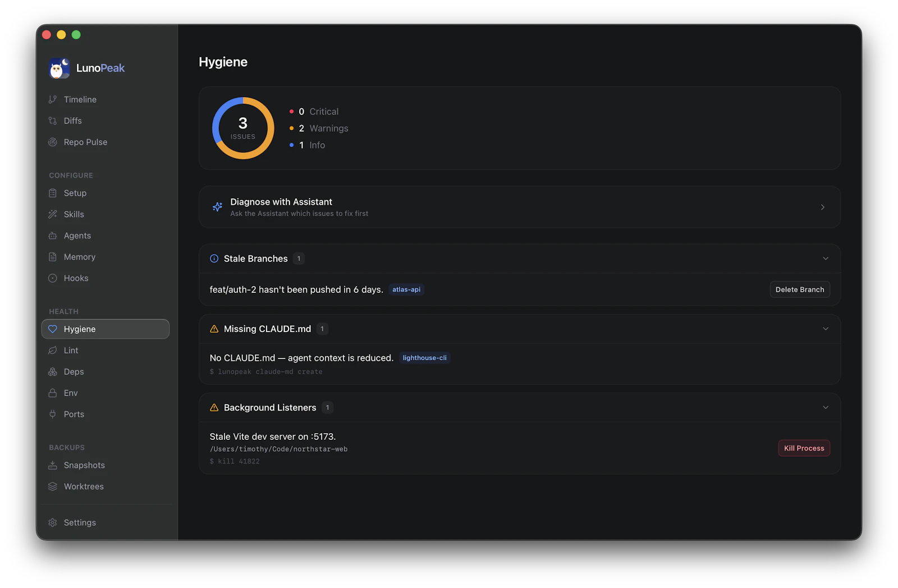Open the Timeline page
The width and height of the screenshot is (898, 588).
pos(106,99)
